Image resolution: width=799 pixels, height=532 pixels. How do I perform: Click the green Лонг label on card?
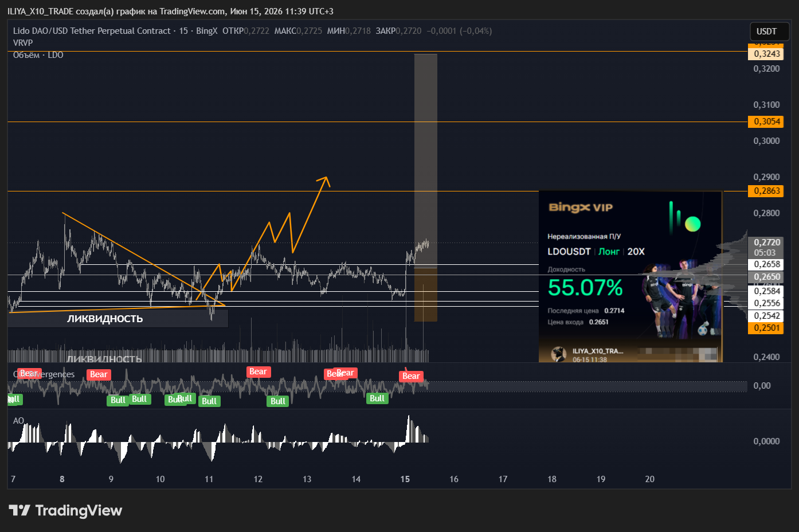coord(609,252)
